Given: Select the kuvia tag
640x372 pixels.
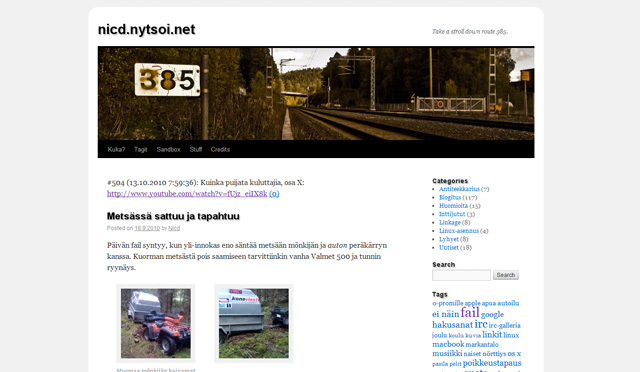Looking at the screenshot, I should [473, 336].
